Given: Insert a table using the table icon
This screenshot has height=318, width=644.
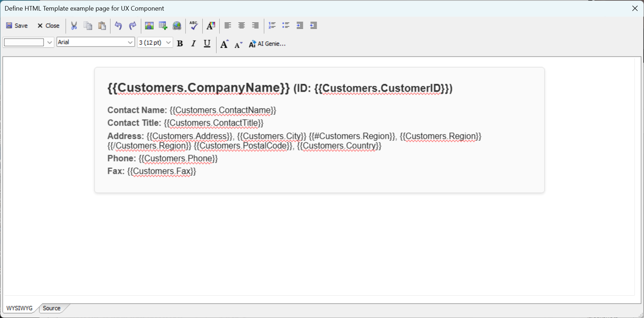Looking at the screenshot, I should (x=163, y=25).
